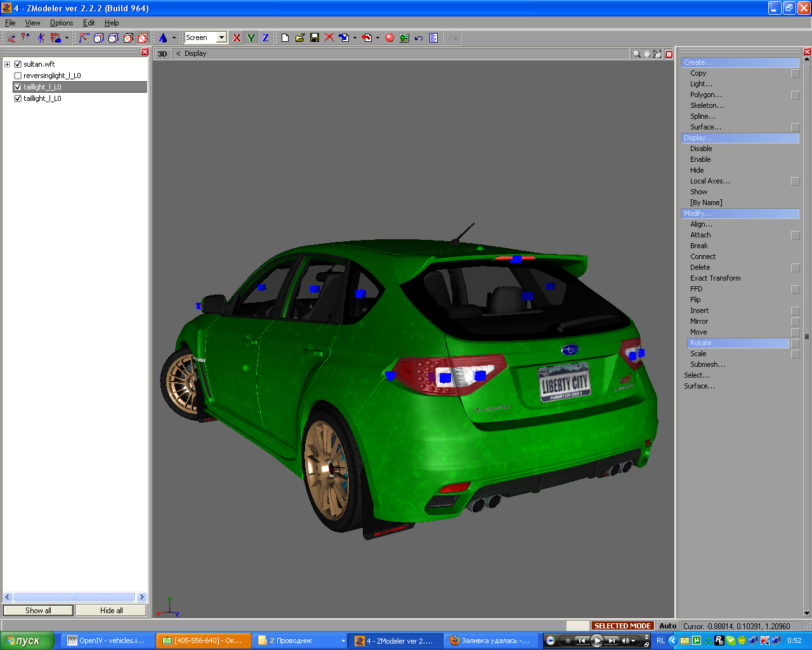Screen dimensions: 812x650
Task: Click the object list horizontal scrollbar
Action: (x=74, y=597)
